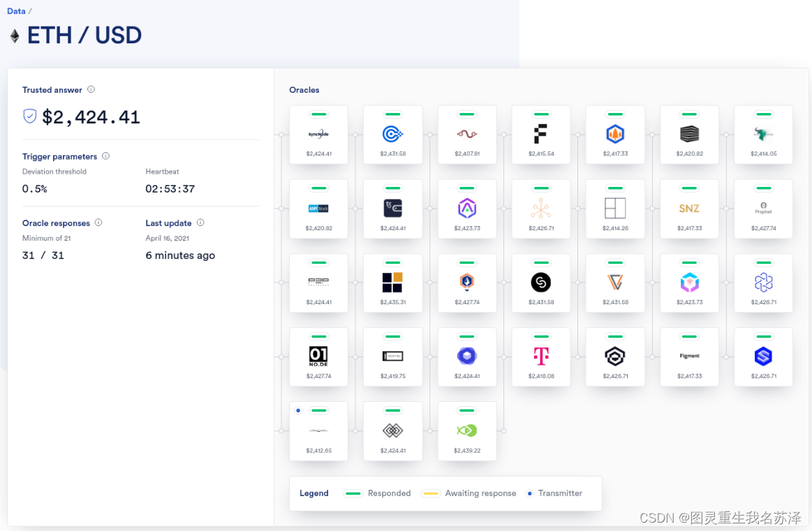Screen dimensions: 812x531
Task: Click the ETH / USD page title
Action: (x=84, y=35)
